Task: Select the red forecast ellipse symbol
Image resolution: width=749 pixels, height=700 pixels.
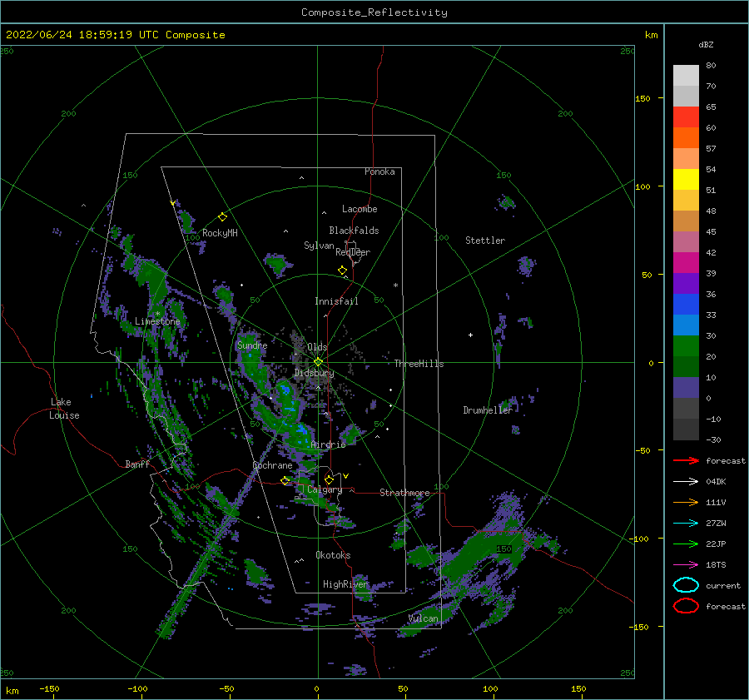Action: coord(686,606)
